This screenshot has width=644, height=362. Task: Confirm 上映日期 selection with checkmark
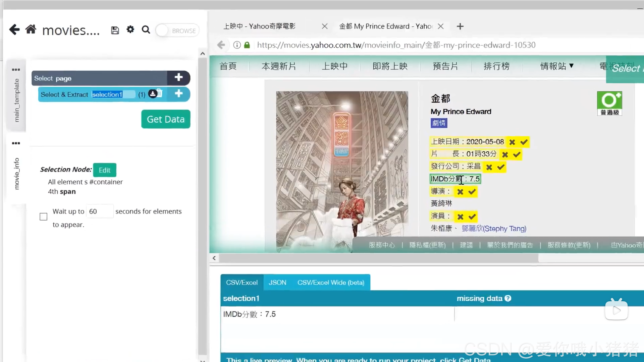point(524,142)
